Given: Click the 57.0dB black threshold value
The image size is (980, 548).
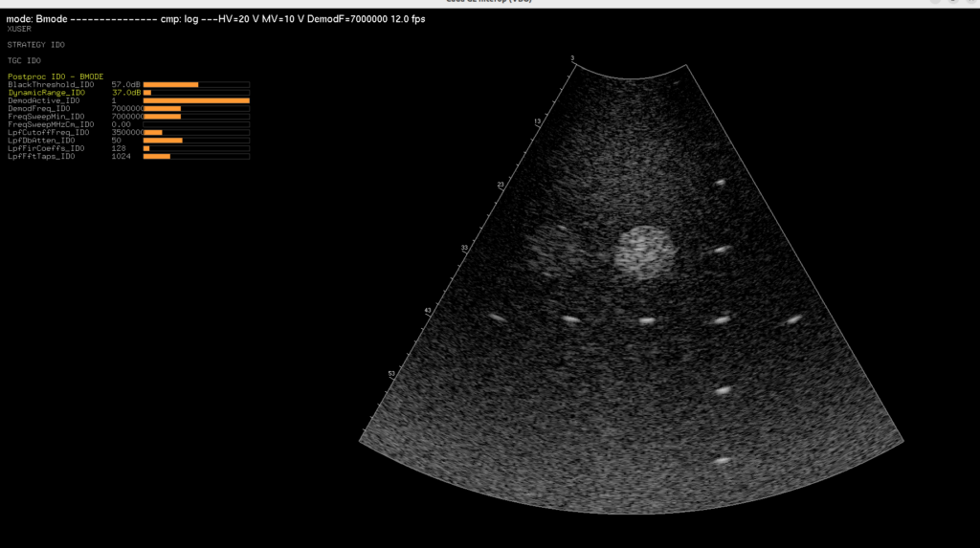Looking at the screenshot, I should (x=125, y=84).
